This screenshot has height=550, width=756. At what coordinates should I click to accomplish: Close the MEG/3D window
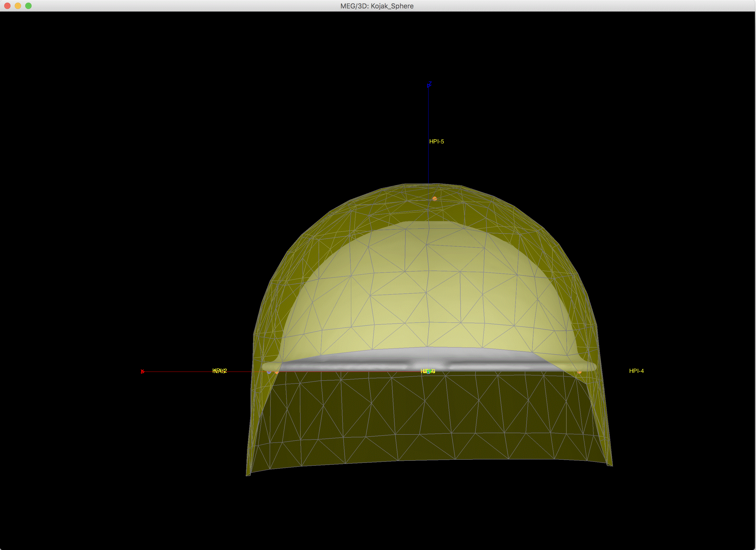[x=7, y=6]
